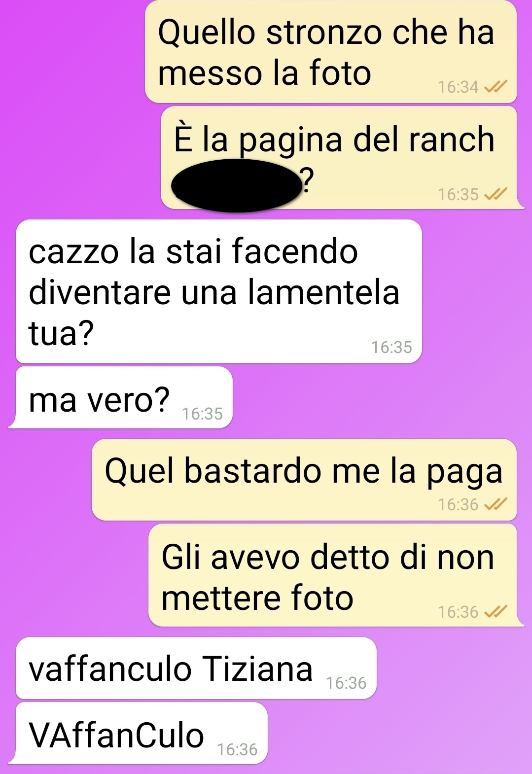Select message 'È la pagina del ranch'
Screen dimensions: 532x774
pyautogui.click(x=340, y=158)
